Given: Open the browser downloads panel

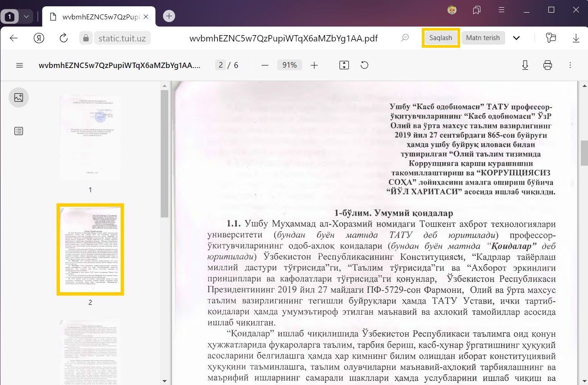Looking at the screenshot, I should [576, 38].
